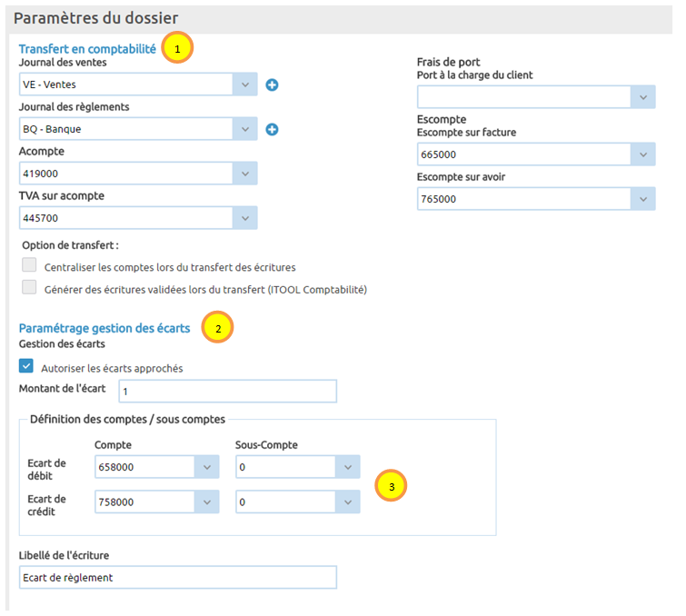Click the yellow marker number 1
The image size is (686, 616).
tap(177, 47)
